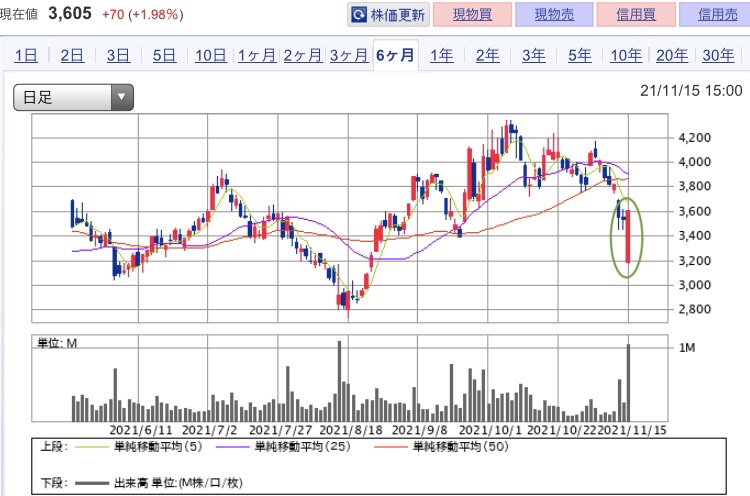Click the 3,200 price axis label
The height and width of the screenshot is (496, 750).
695,261
